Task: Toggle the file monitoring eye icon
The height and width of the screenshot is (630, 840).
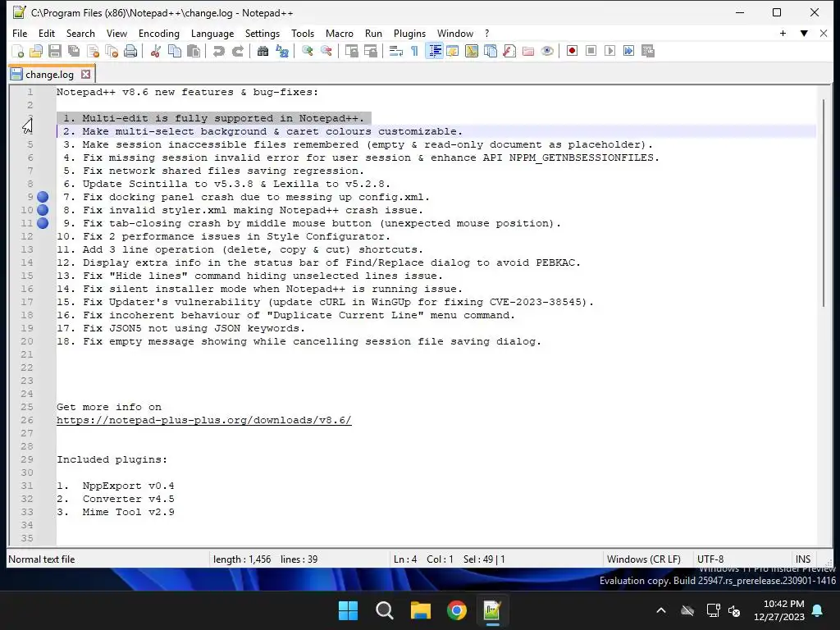Action: coord(547,52)
